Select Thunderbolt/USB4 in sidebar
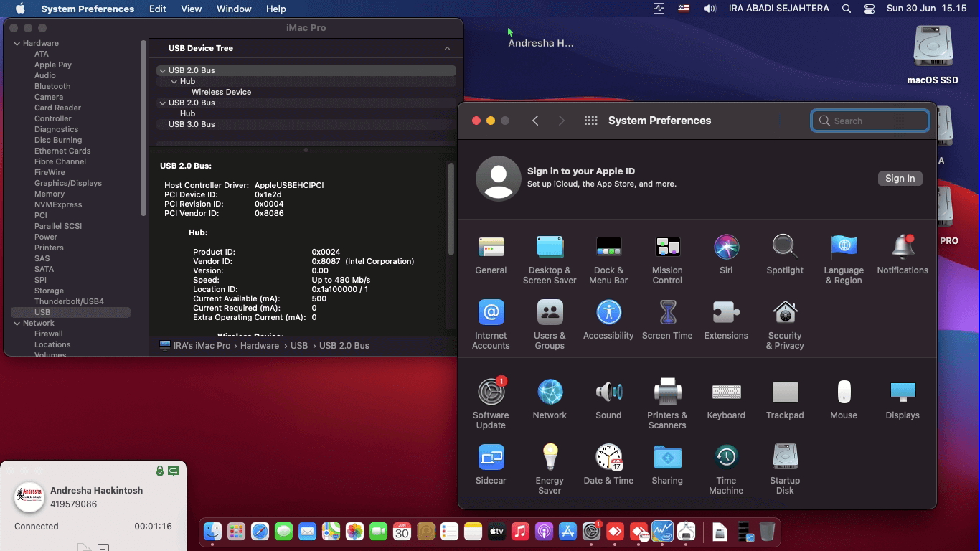Viewport: 980px width, 551px height. [x=69, y=301]
